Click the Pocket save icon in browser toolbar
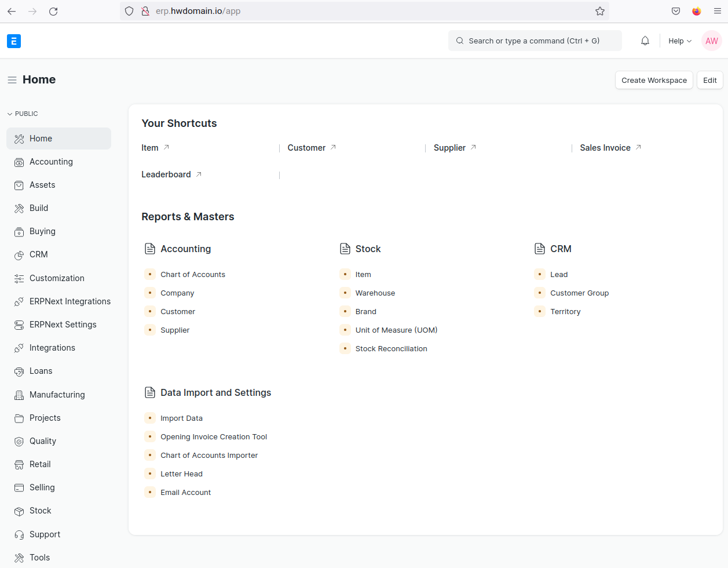This screenshot has width=728, height=568. pyautogui.click(x=676, y=11)
